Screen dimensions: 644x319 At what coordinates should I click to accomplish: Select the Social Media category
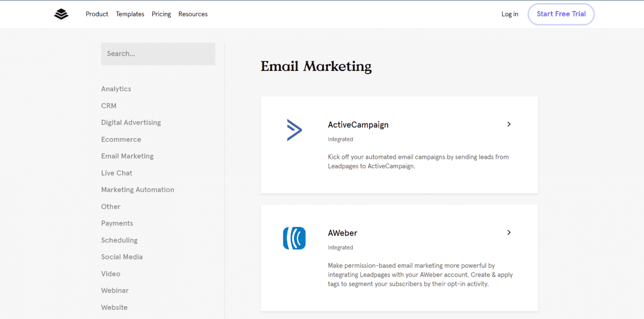point(122,257)
